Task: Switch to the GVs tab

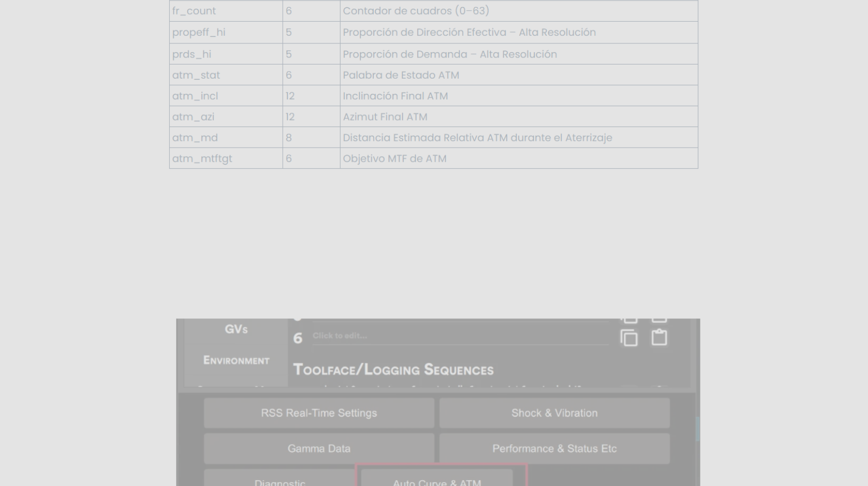Action: point(236,329)
